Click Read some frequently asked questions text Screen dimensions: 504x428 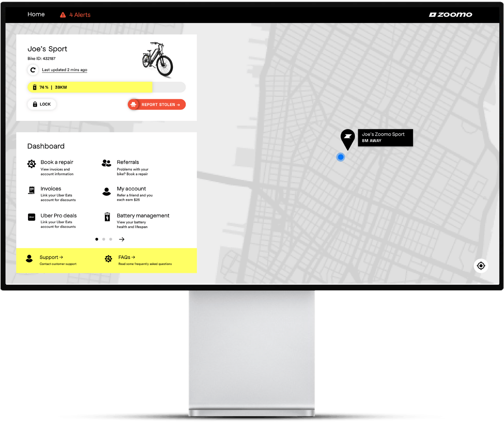(145, 264)
